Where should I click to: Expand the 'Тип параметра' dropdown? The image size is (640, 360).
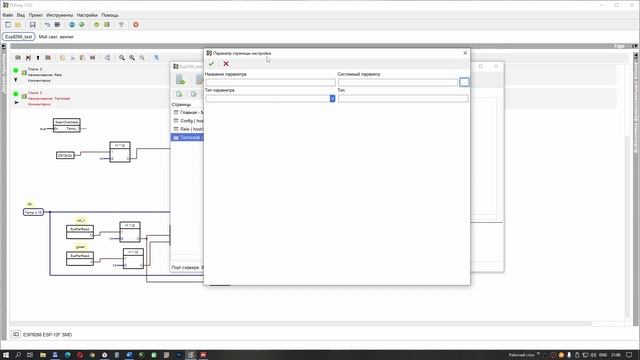click(x=332, y=98)
